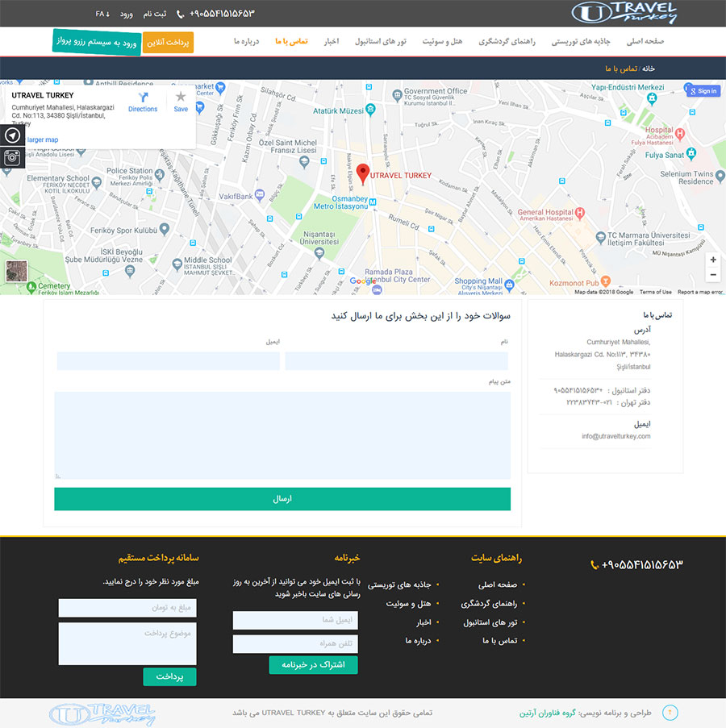Click the Atatürk Müzesi map marker
This screenshot has height=728, width=726.
pyautogui.click(x=370, y=110)
